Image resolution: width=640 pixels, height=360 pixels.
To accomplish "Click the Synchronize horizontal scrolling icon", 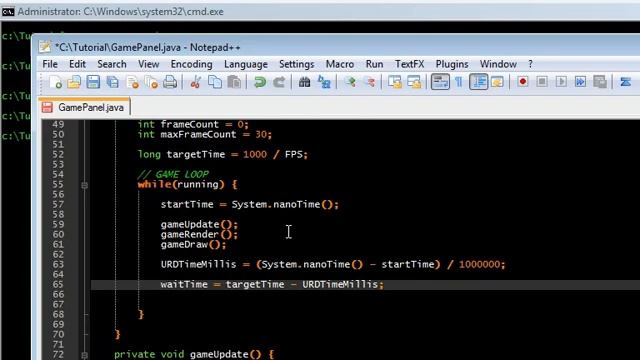I will [414, 82].
